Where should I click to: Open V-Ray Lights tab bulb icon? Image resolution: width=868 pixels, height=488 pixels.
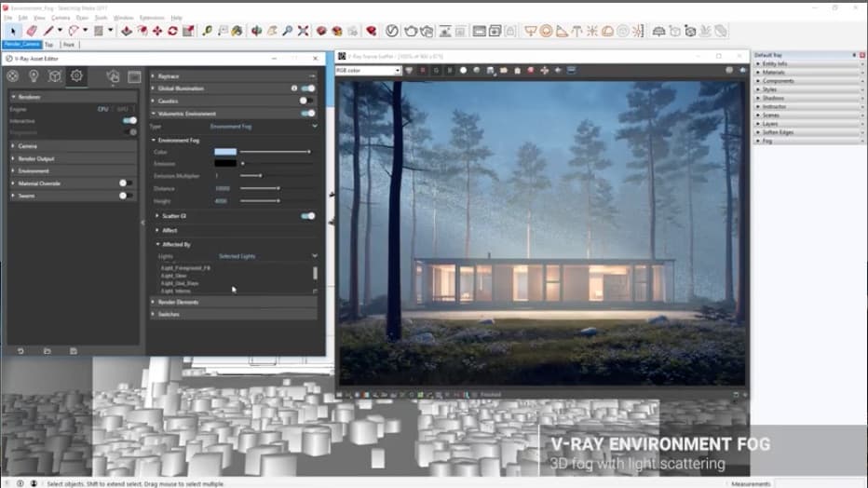click(x=34, y=75)
